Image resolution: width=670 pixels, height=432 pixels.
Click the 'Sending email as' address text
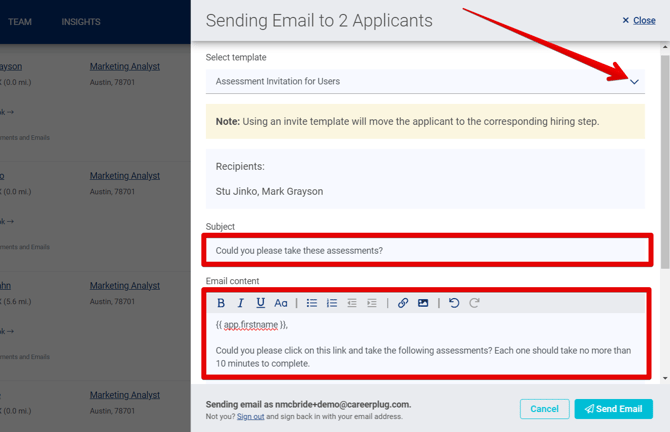(x=308, y=404)
